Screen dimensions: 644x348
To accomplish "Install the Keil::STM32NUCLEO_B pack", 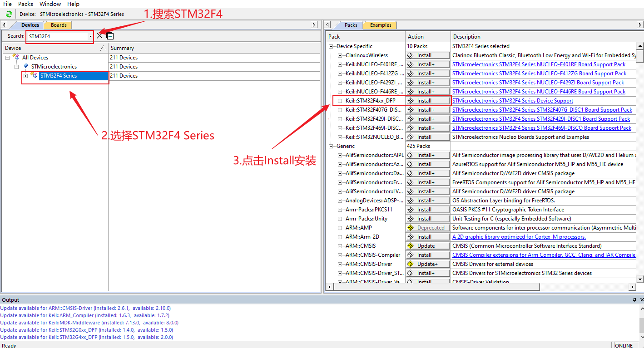I will (x=427, y=137).
